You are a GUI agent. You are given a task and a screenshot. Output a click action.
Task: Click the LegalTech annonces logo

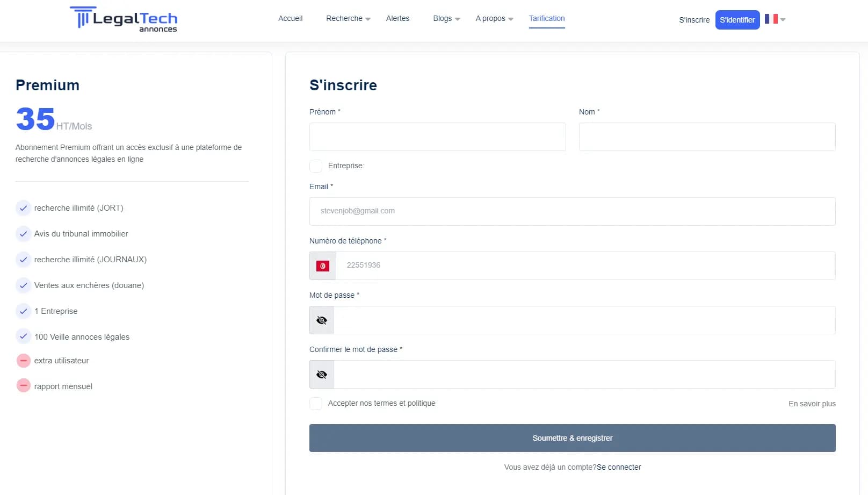click(x=124, y=19)
